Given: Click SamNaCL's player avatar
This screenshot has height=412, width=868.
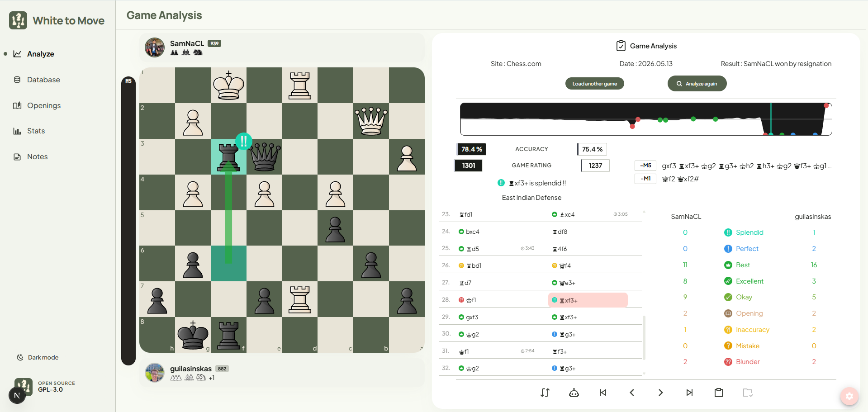Looking at the screenshot, I should (155, 47).
